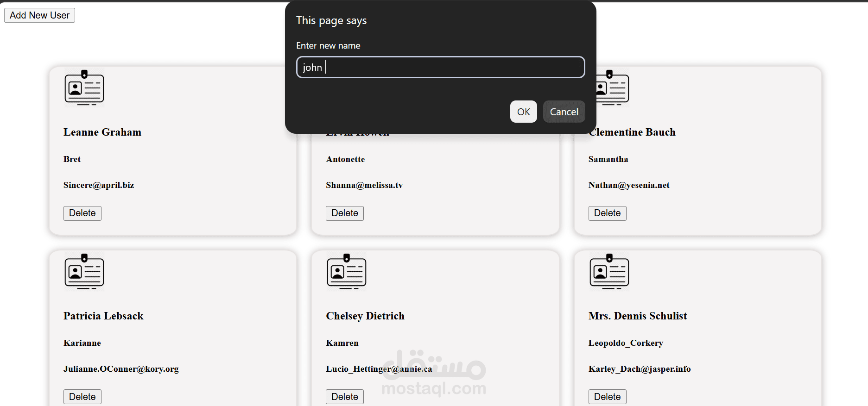Delete the Chelsey Dietrich user card
The image size is (868, 406).
(x=345, y=397)
